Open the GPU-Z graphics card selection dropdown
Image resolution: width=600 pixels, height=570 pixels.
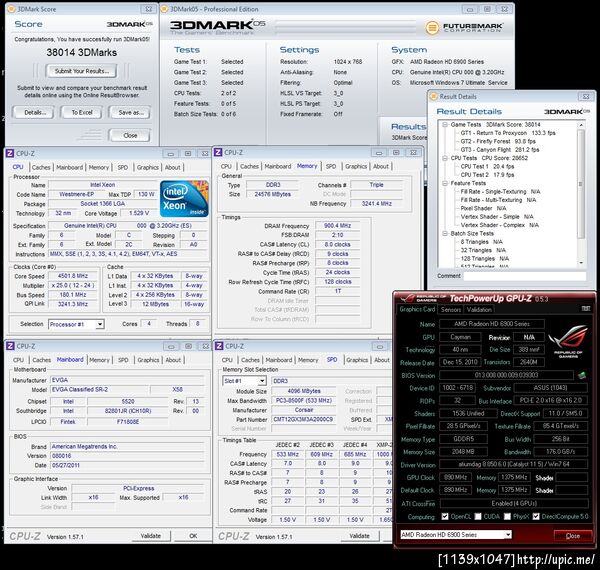click(508, 534)
